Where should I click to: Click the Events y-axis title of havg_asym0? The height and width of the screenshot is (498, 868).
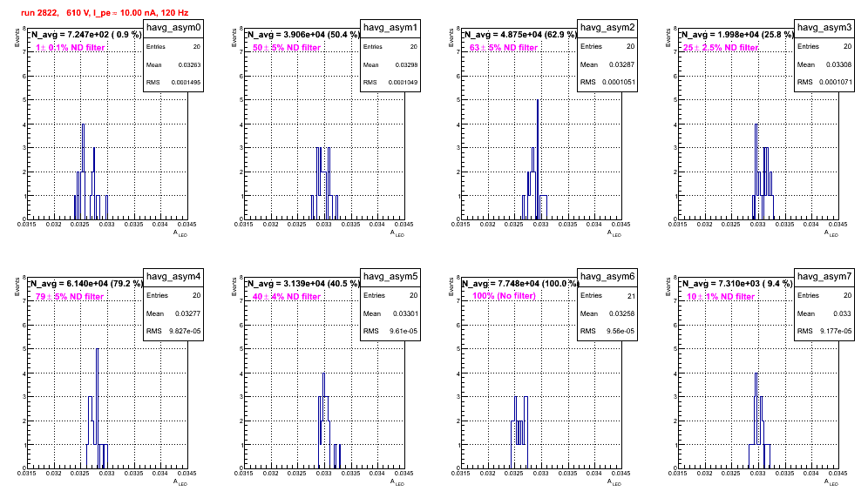click(x=17, y=37)
